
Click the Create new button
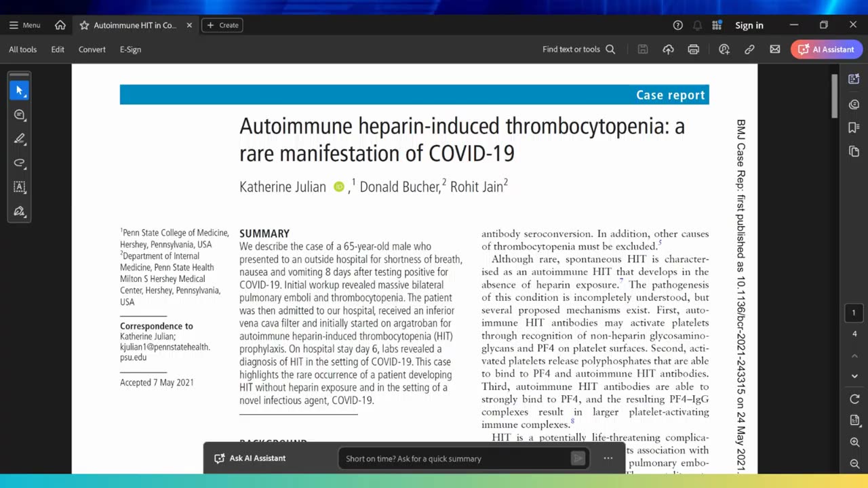(222, 25)
